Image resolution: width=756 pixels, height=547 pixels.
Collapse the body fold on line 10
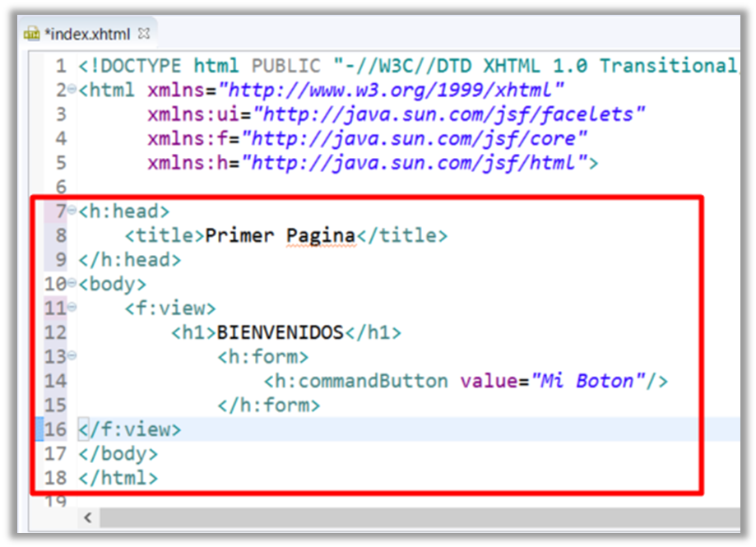(72, 285)
